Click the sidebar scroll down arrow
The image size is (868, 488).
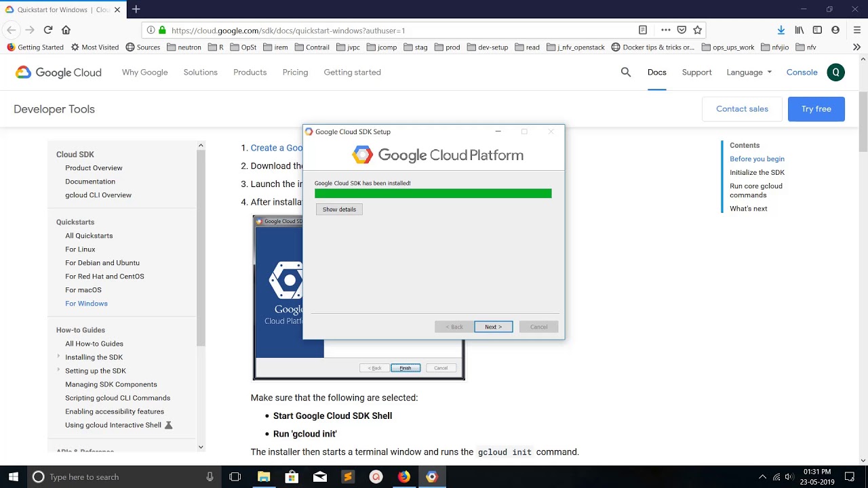point(201,447)
